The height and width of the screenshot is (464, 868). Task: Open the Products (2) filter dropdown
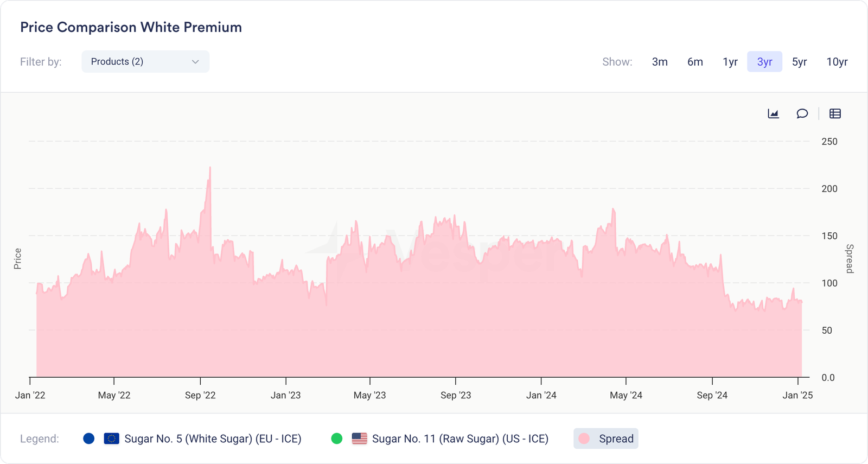145,62
